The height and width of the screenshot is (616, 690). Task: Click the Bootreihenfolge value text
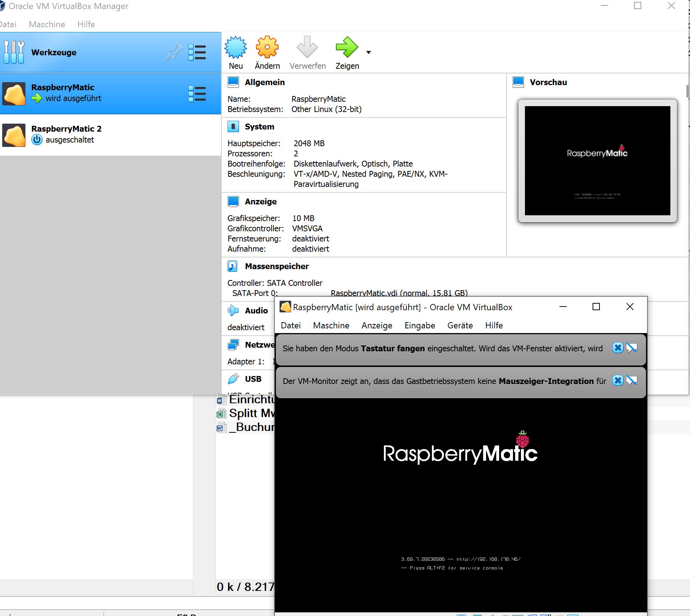pos(353,164)
